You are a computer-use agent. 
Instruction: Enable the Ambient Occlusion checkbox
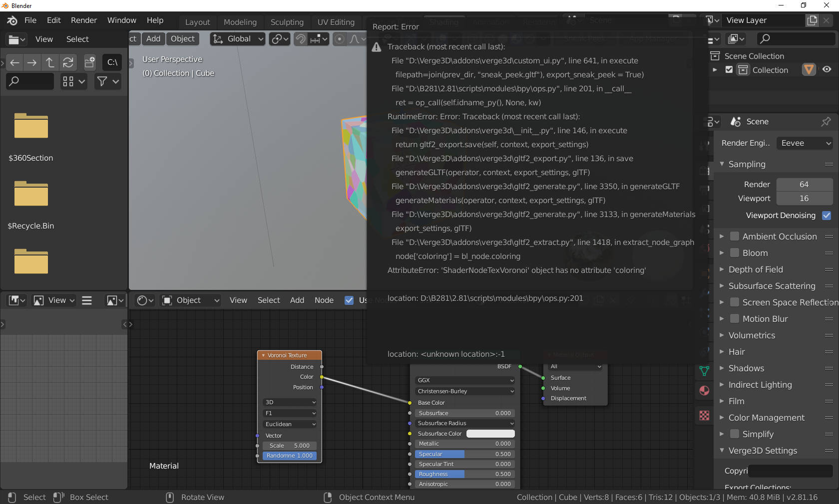click(x=735, y=237)
